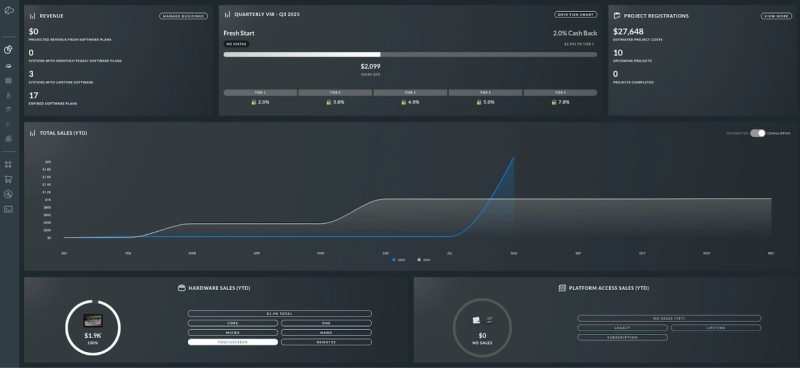Open the magnifier search sidebar icon
Screen dimensions: 800x368
click(x=8, y=194)
